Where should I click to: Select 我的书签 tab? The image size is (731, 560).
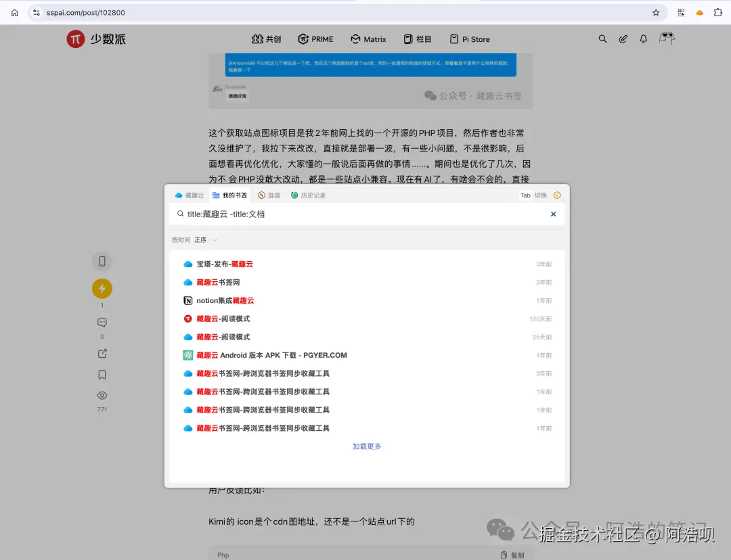(x=230, y=195)
